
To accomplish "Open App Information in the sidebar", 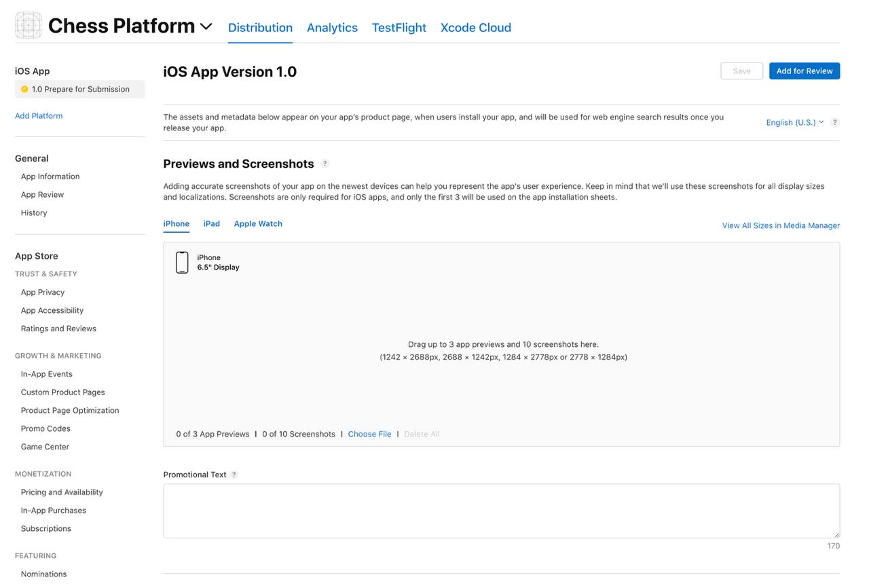I will pyautogui.click(x=50, y=177).
